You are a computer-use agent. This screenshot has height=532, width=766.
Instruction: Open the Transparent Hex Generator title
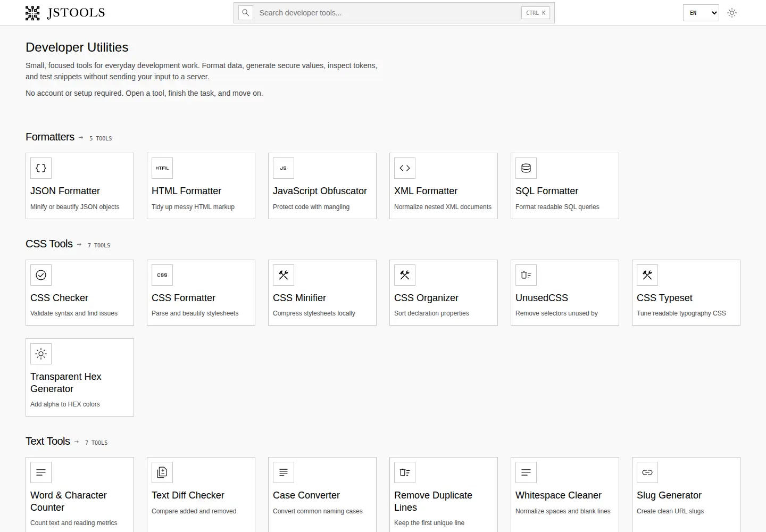pos(65,383)
